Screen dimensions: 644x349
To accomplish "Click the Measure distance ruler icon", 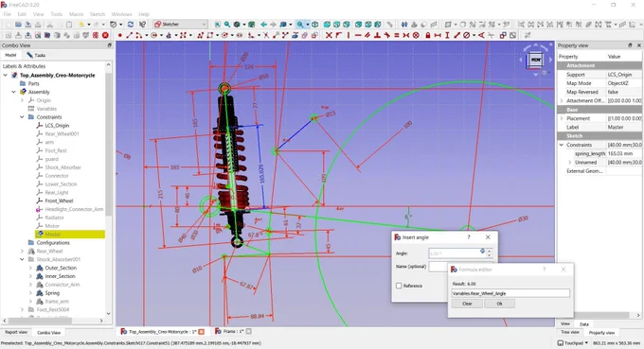I will pos(389,25).
